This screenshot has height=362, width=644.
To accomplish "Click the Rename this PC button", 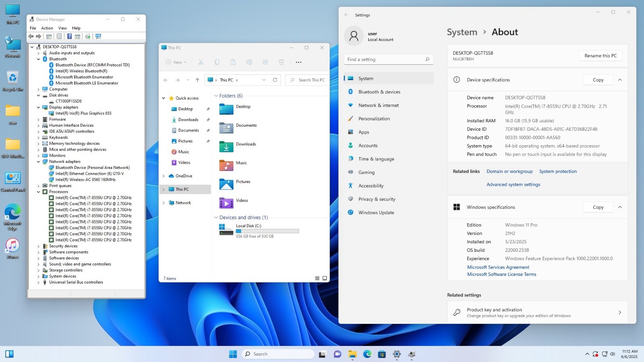I will tap(601, 56).
